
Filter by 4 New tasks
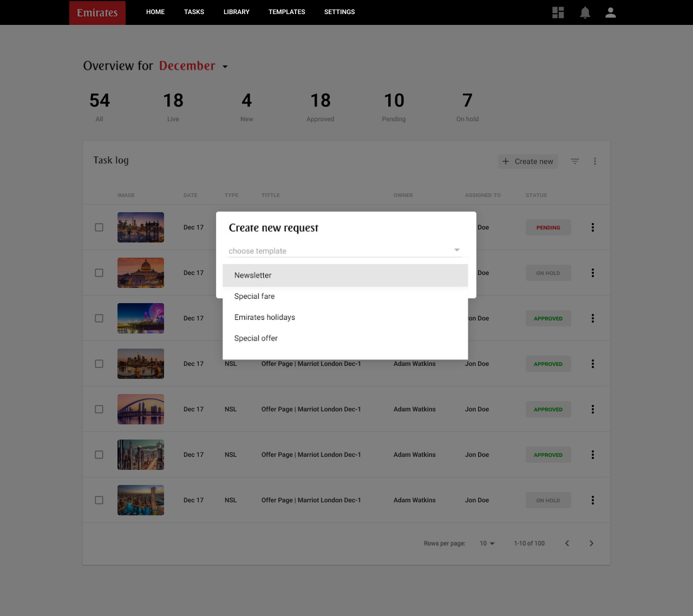coord(247,107)
